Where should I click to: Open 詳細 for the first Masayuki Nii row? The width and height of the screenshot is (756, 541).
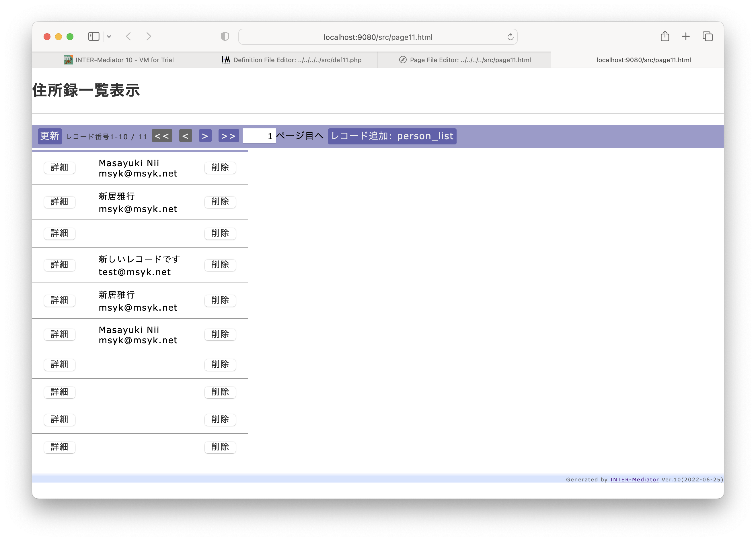point(60,167)
